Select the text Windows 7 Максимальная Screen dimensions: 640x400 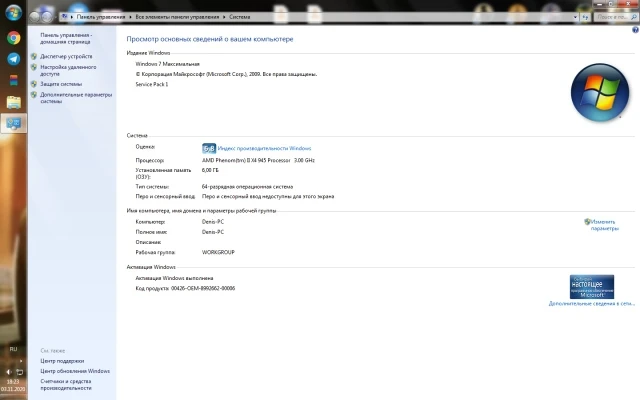pos(167,64)
